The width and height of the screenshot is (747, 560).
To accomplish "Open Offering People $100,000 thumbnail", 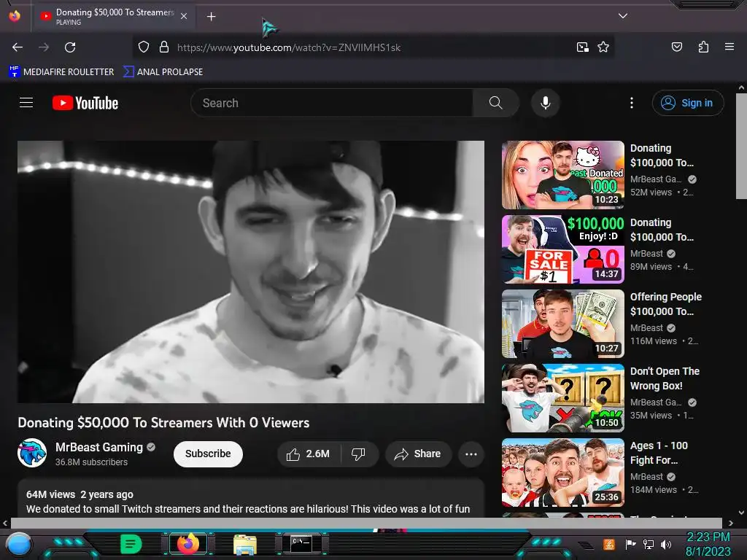I will [x=562, y=323].
